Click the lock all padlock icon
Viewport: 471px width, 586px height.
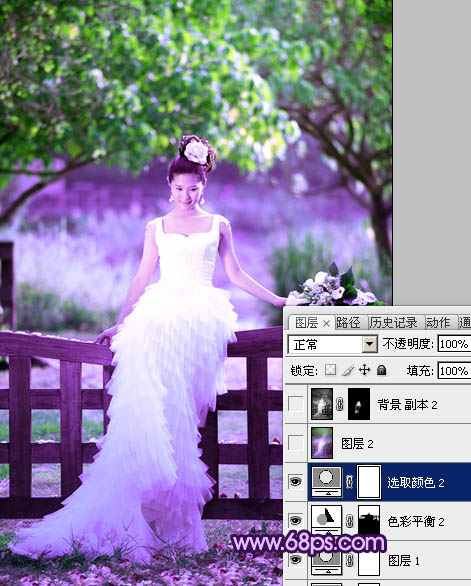381,370
